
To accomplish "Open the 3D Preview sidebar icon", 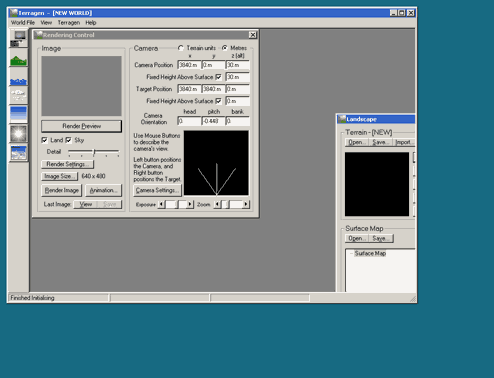I will point(18,153).
